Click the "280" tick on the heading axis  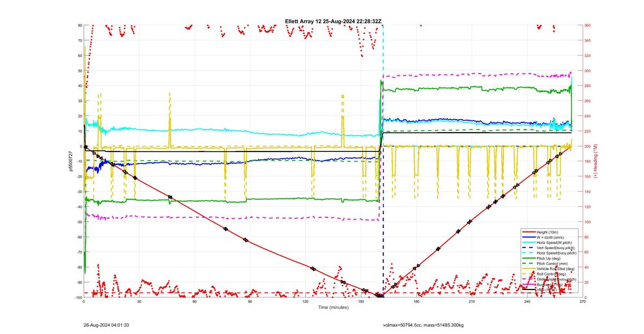pyautogui.click(x=589, y=86)
